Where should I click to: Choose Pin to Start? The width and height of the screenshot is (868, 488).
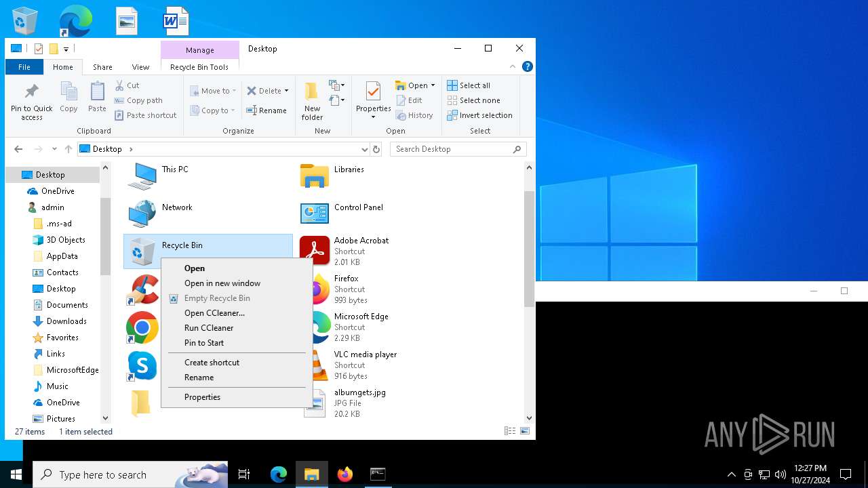pyautogui.click(x=237, y=343)
